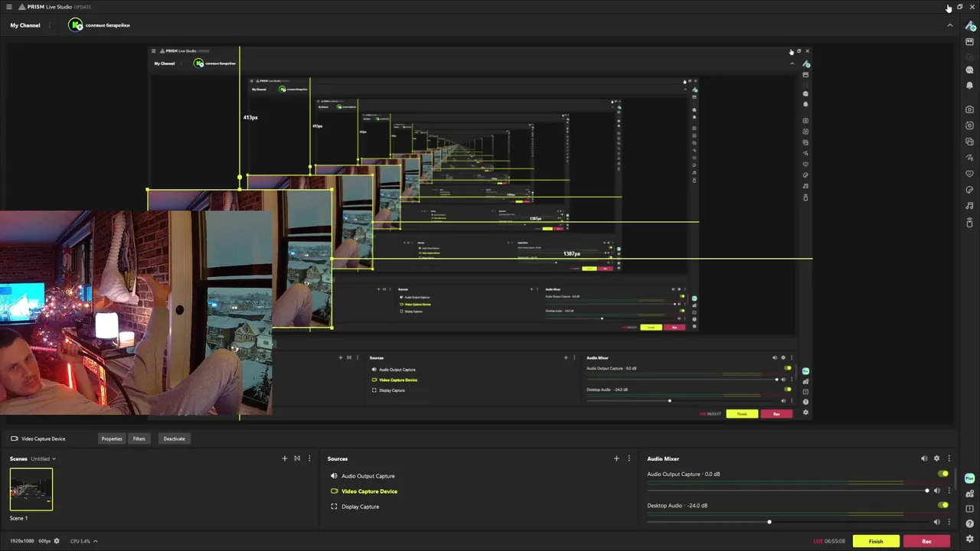Click the red Rec button
The width and height of the screenshot is (980, 551).
click(926, 541)
